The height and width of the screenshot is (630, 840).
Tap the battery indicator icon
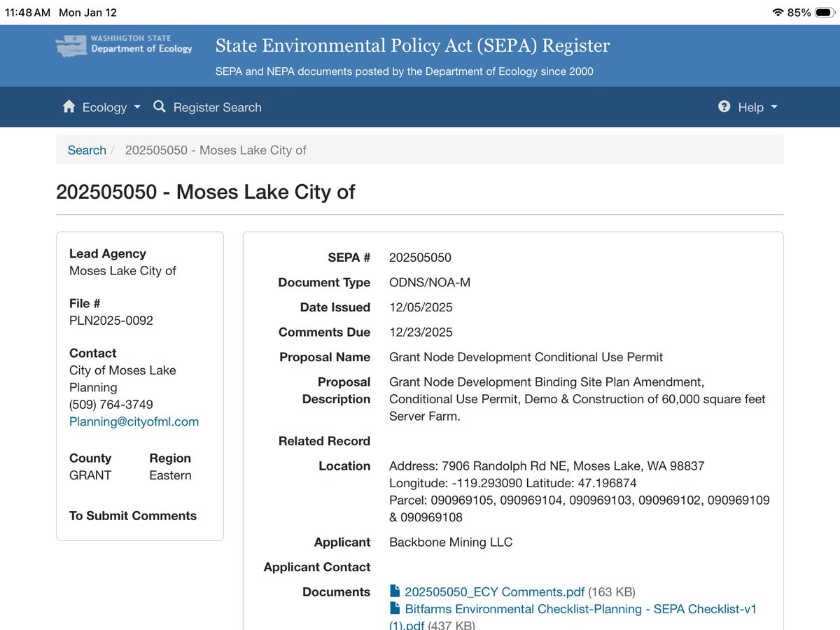point(826,13)
